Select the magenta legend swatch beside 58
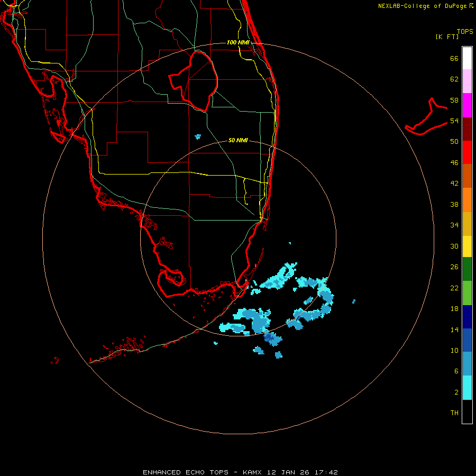Viewport: 476px width, 476px height. pyautogui.click(x=467, y=105)
